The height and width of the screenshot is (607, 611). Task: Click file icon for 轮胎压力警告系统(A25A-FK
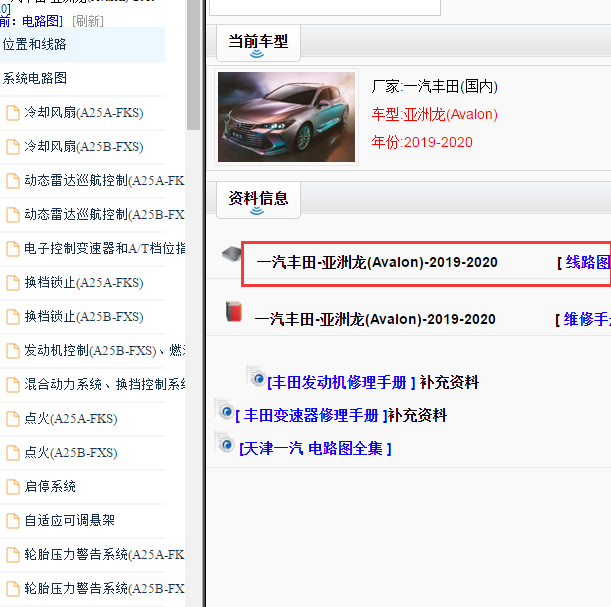coord(13,555)
